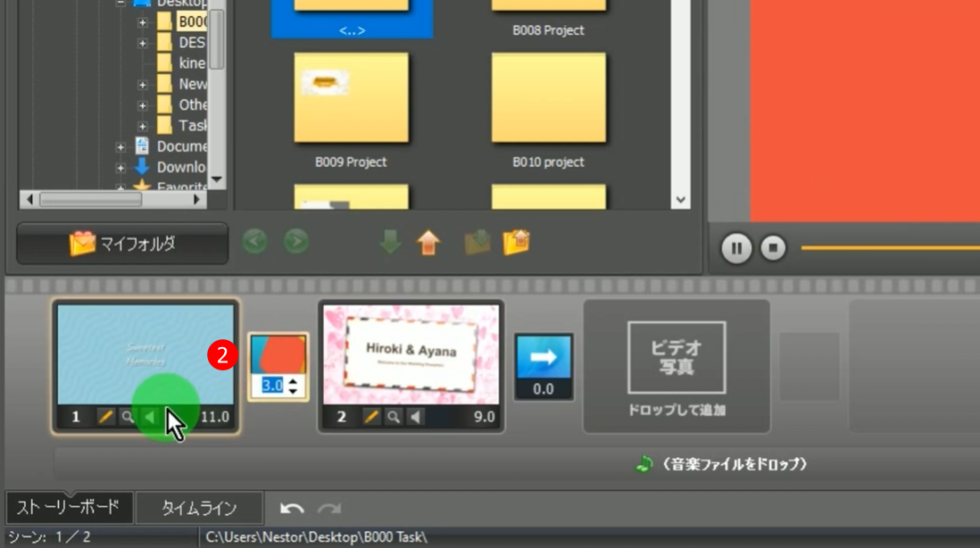Open the pencil editor for scene 2
Screen dimensions: 980x548
pos(371,417)
